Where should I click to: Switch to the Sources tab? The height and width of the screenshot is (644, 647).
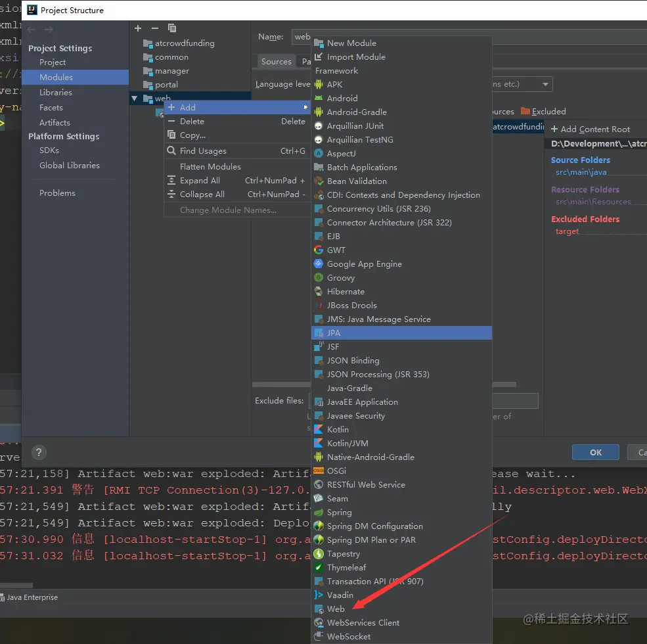pyautogui.click(x=276, y=62)
